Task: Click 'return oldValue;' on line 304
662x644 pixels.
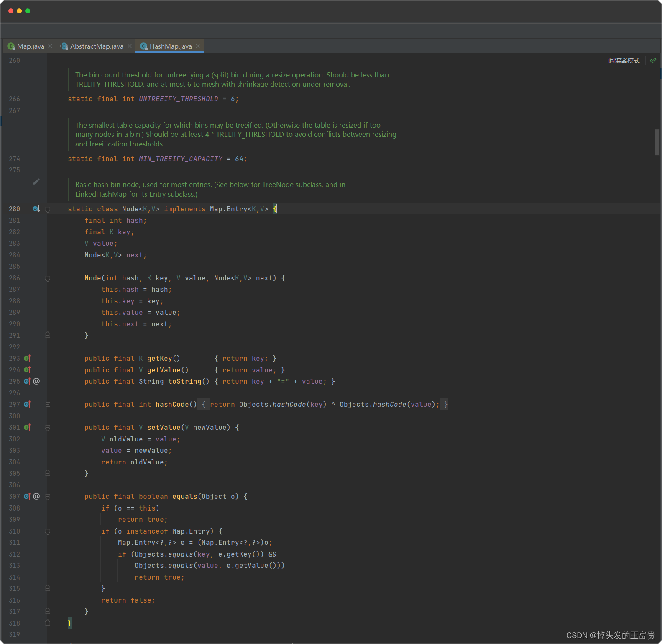Action: tap(134, 462)
